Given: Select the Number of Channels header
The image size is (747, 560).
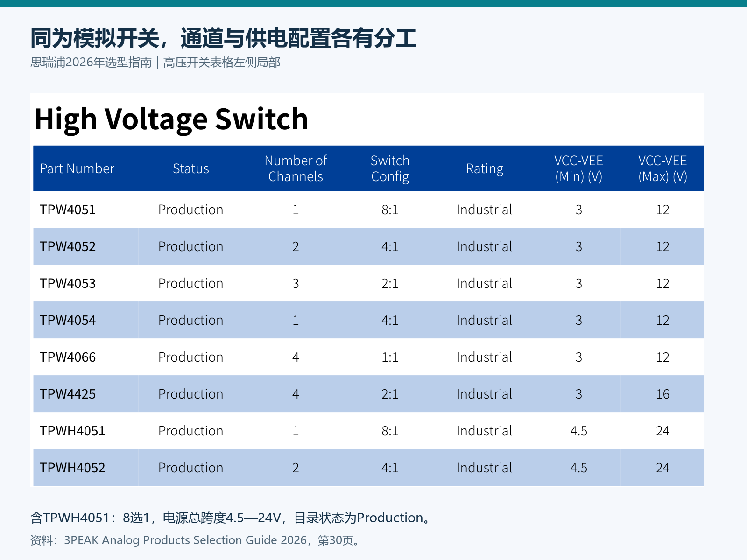Looking at the screenshot, I should coord(296,168).
